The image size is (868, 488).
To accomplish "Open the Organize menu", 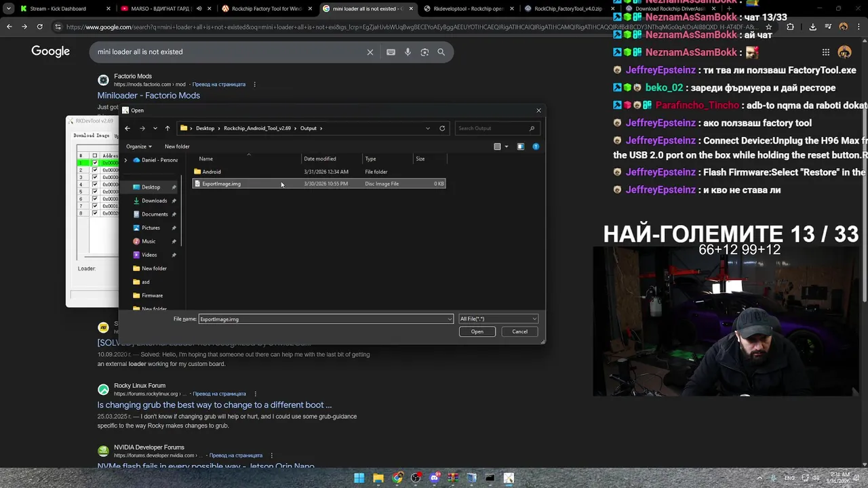I will [138, 146].
